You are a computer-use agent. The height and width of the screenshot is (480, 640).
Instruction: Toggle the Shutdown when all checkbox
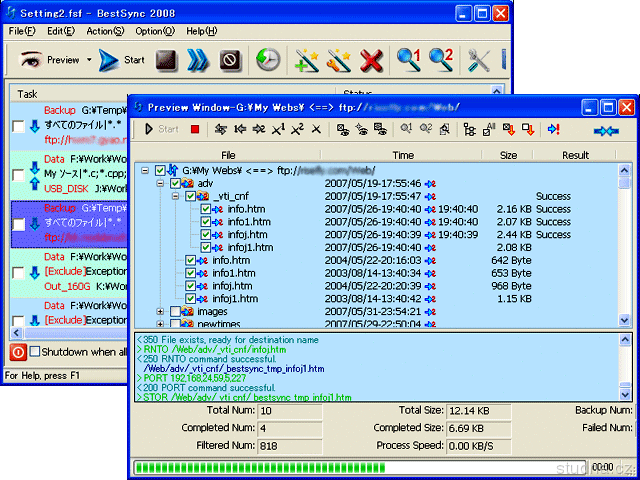click(x=35, y=352)
